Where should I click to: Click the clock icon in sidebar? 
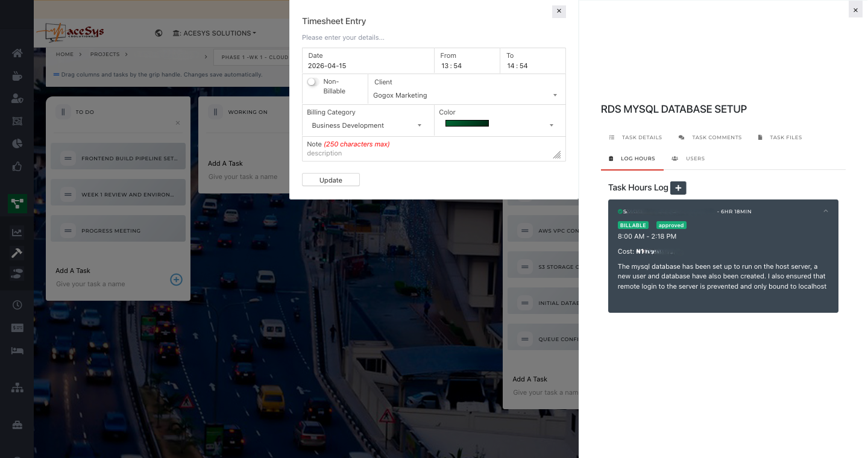coord(17,305)
